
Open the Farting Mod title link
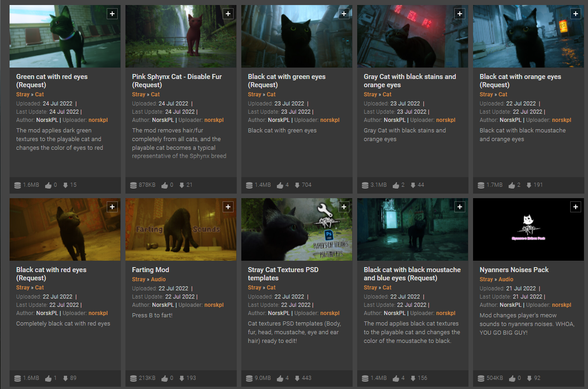pos(151,270)
